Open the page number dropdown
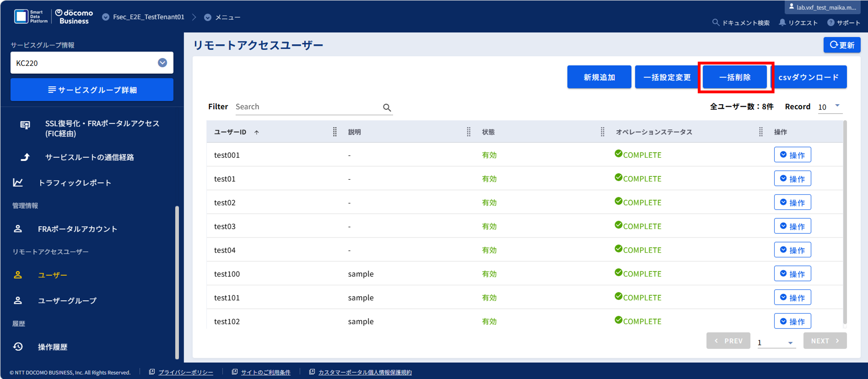 pyautogui.click(x=776, y=342)
